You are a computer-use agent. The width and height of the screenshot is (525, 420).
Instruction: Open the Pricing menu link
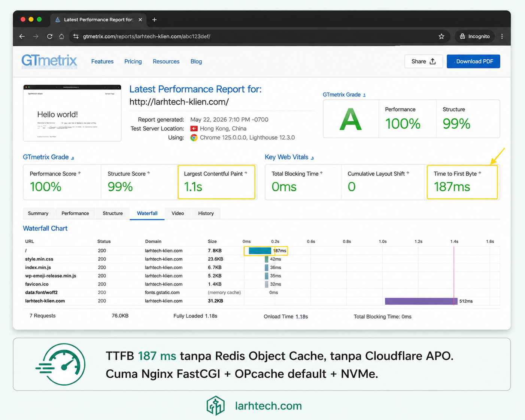coord(133,61)
